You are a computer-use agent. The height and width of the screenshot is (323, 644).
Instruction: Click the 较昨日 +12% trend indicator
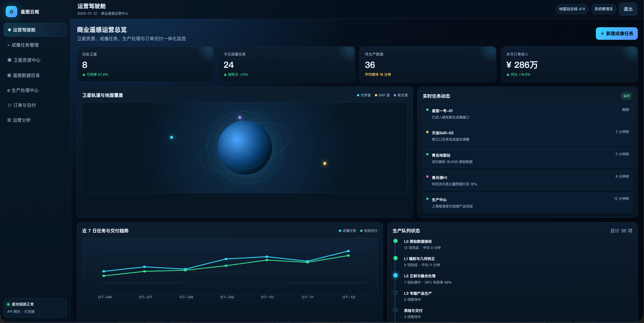pyautogui.click(x=236, y=74)
